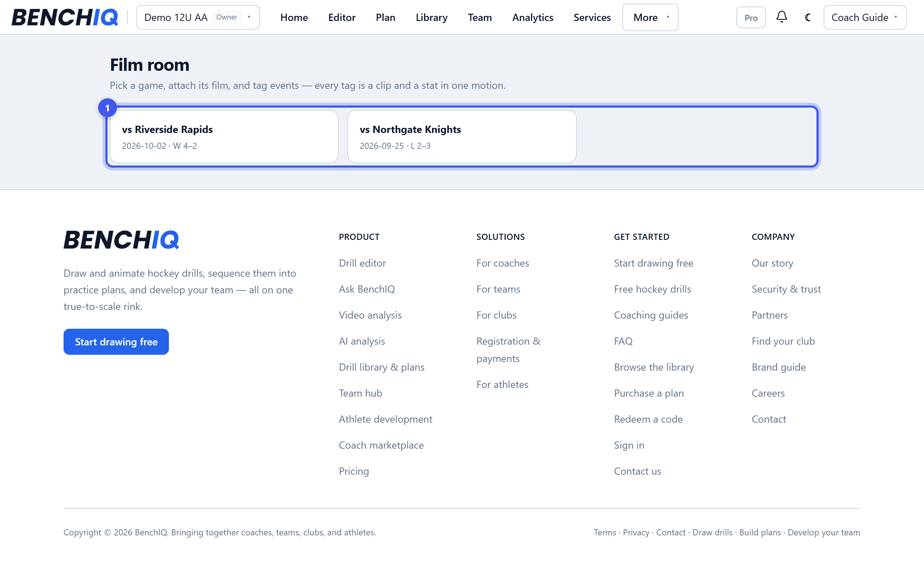924x578 pixels.
Task: Visit the For athletes link
Action: click(x=502, y=384)
